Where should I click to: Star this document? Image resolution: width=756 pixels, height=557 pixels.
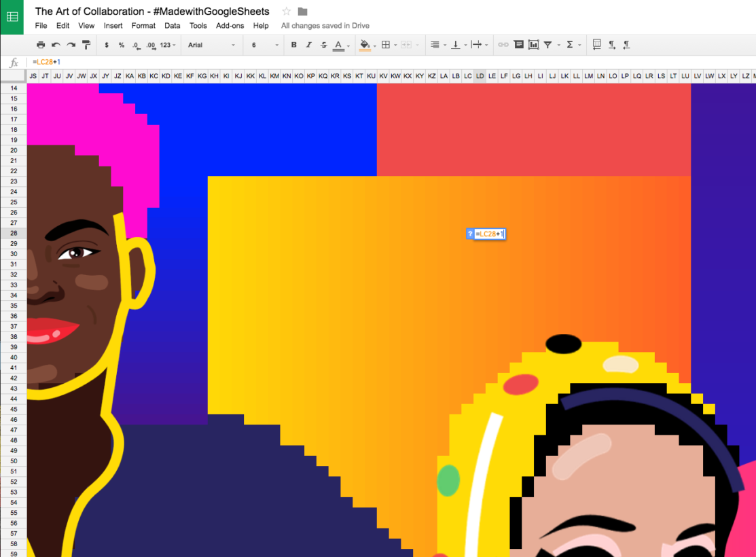click(287, 11)
